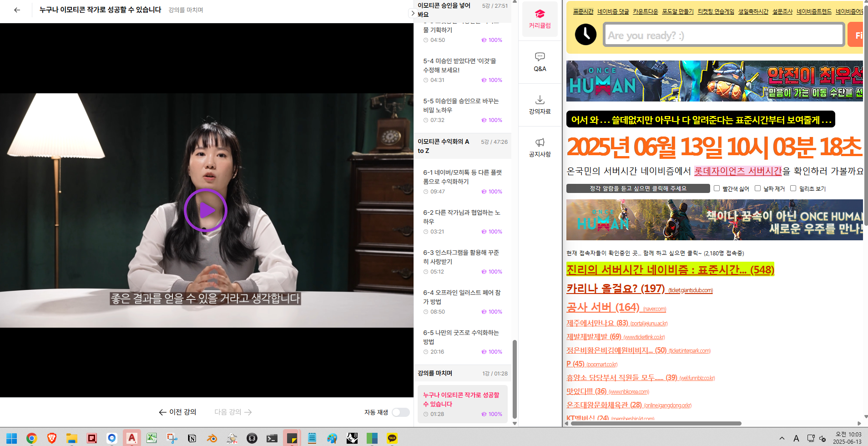
Task: Open the 포도알 만들기 tab
Action: coord(677,11)
